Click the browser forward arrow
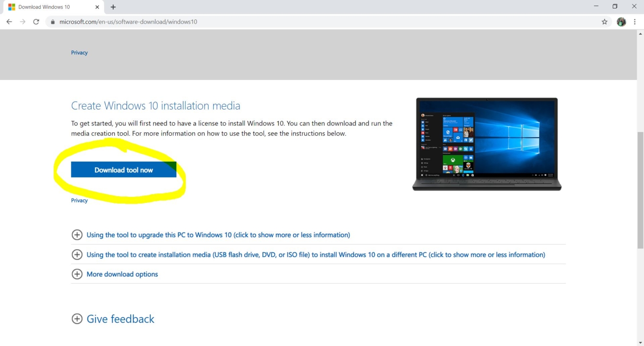644x346 pixels. coord(23,21)
